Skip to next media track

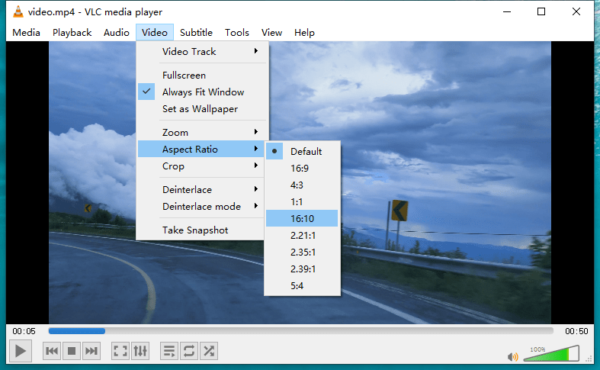click(x=91, y=351)
